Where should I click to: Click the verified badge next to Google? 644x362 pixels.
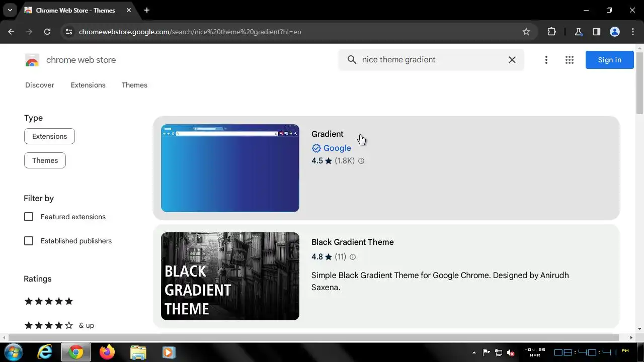(316, 148)
